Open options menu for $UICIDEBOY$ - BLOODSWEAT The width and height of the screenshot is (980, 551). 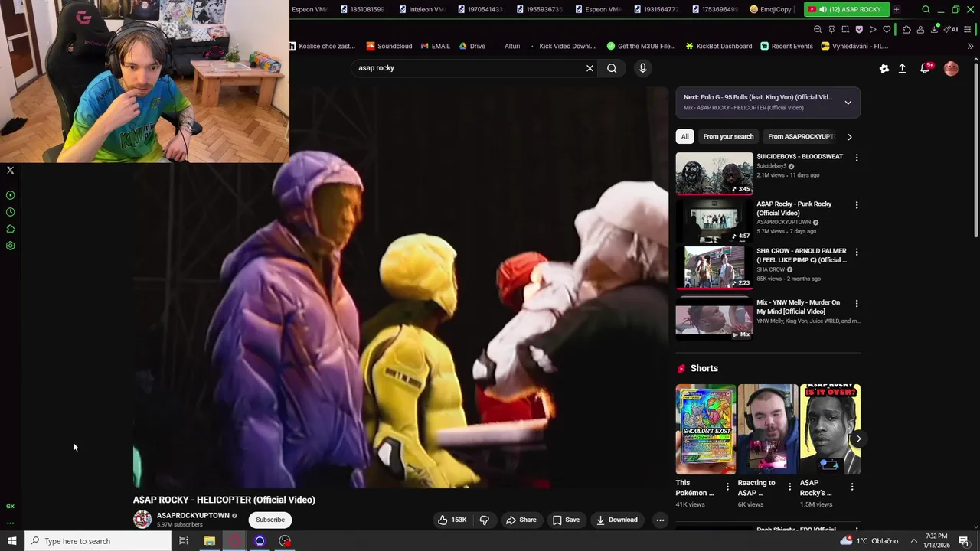tap(856, 158)
